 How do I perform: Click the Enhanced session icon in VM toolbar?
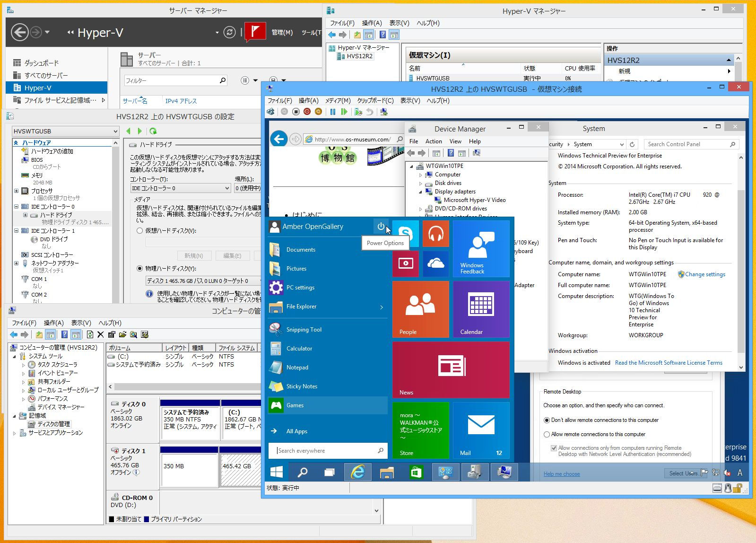click(384, 112)
